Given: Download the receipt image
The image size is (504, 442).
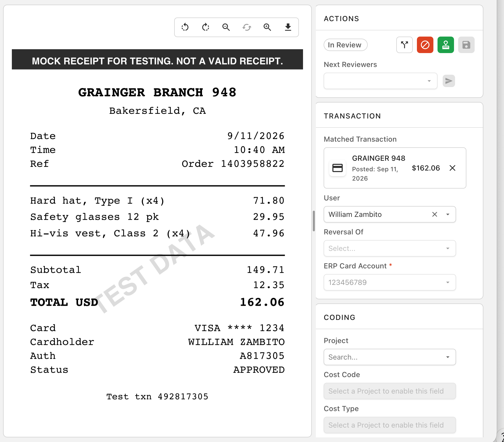Looking at the screenshot, I should 288,27.
